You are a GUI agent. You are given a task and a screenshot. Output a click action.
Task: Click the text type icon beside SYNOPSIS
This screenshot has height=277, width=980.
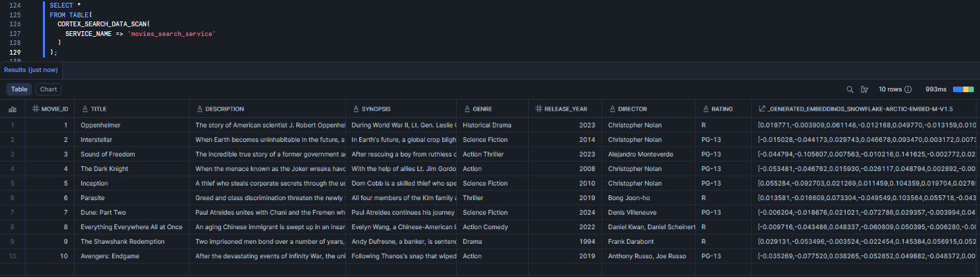click(x=355, y=109)
